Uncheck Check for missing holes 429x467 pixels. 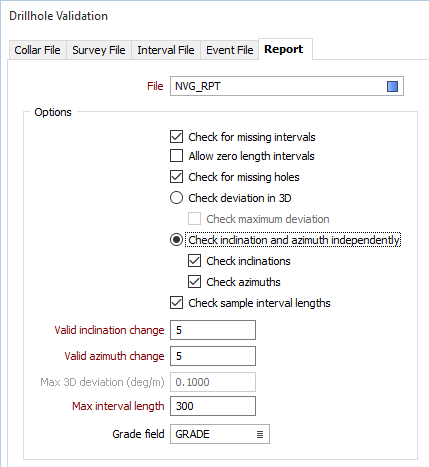point(176,177)
